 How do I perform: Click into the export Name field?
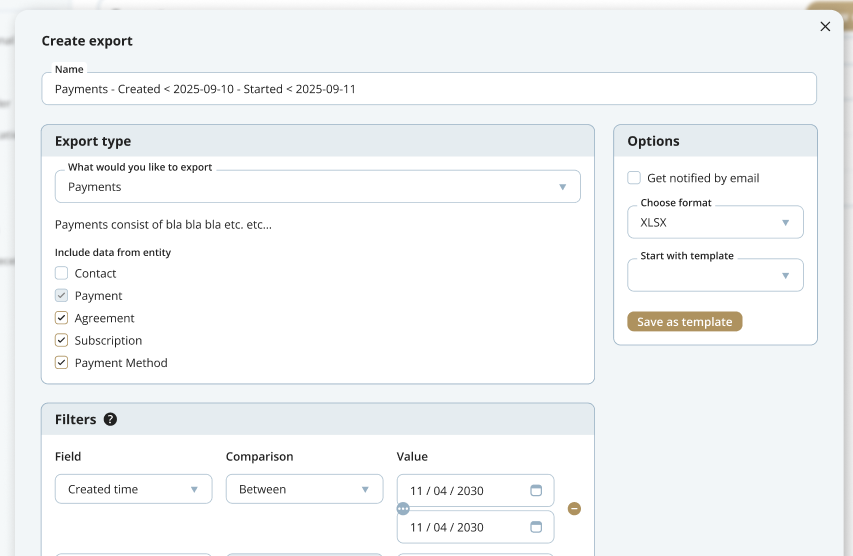pyautogui.click(x=428, y=89)
